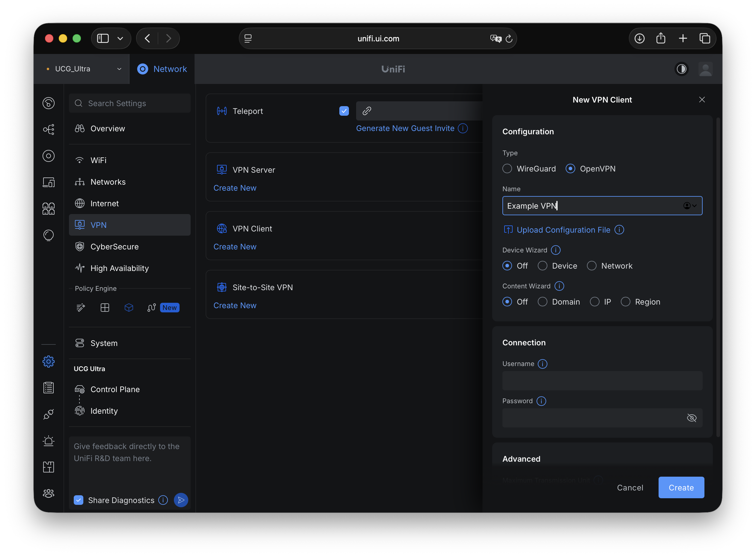Switch to the Network application tab
This screenshot has width=756, height=557.
(x=162, y=69)
